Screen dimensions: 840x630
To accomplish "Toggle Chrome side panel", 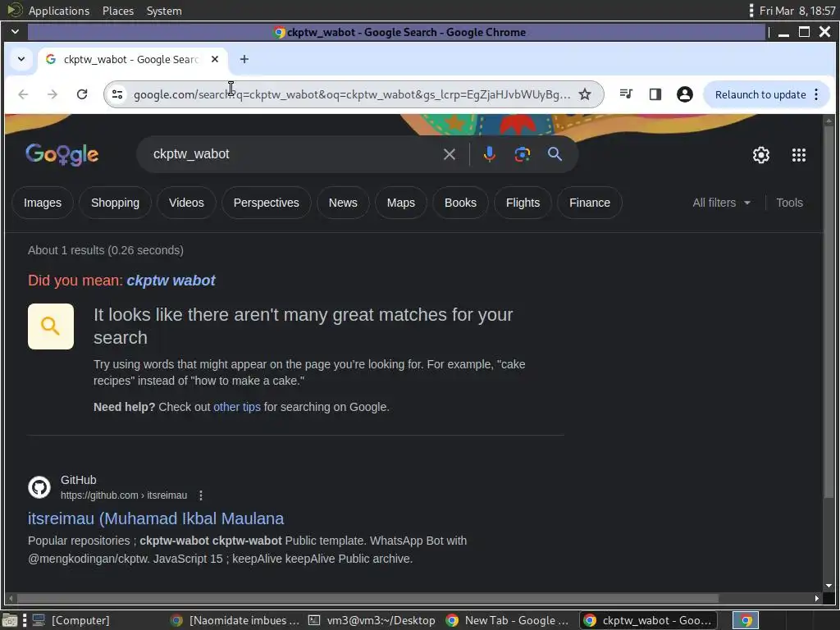I will pyautogui.click(x=655, y=94).
